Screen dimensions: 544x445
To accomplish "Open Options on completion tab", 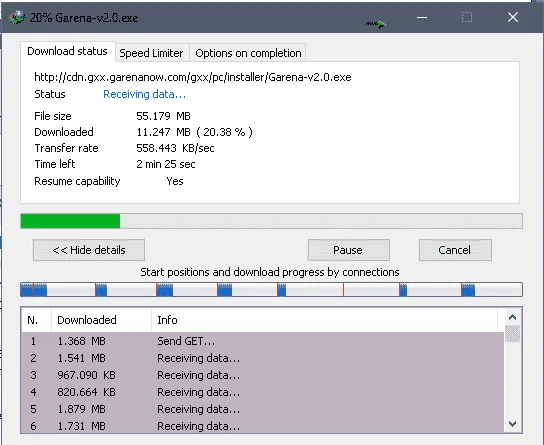I will (248, 53).
